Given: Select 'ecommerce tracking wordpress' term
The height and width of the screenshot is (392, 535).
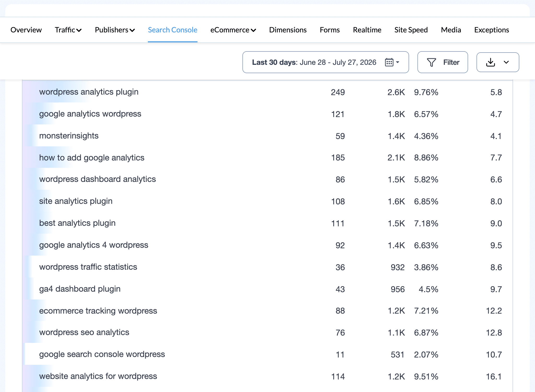Looking at the screenshot, I should (98, 311).
